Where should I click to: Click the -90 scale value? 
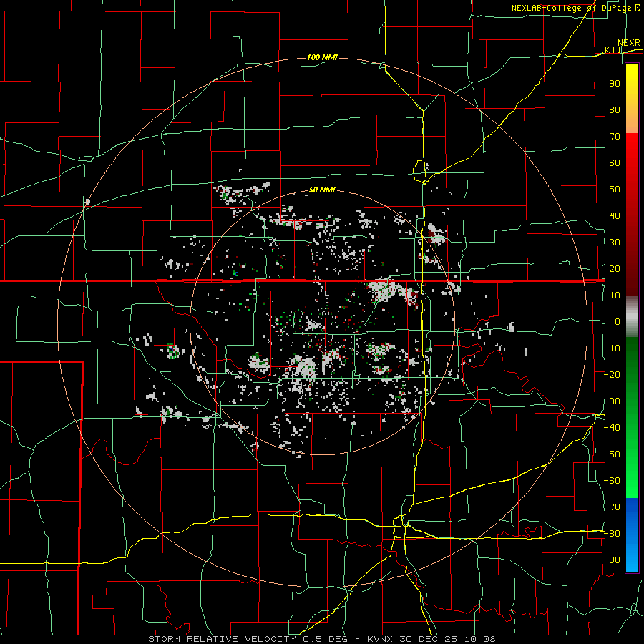[612, 560]
